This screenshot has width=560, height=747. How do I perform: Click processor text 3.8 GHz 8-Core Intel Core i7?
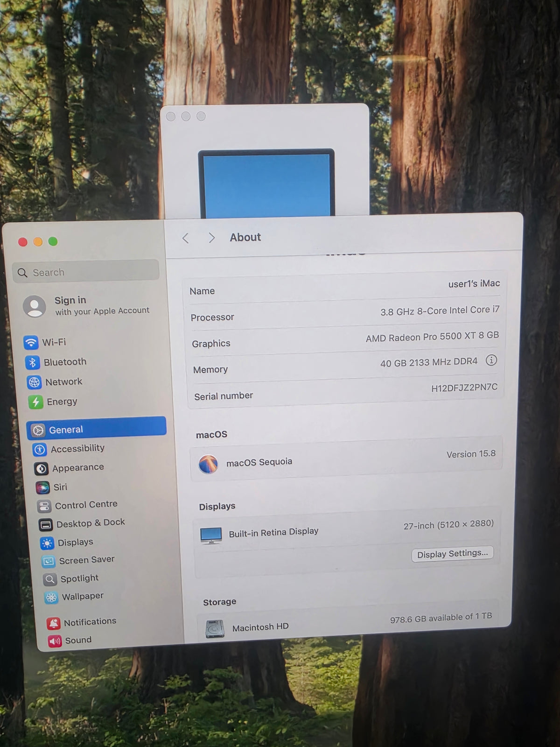(440, 310)
